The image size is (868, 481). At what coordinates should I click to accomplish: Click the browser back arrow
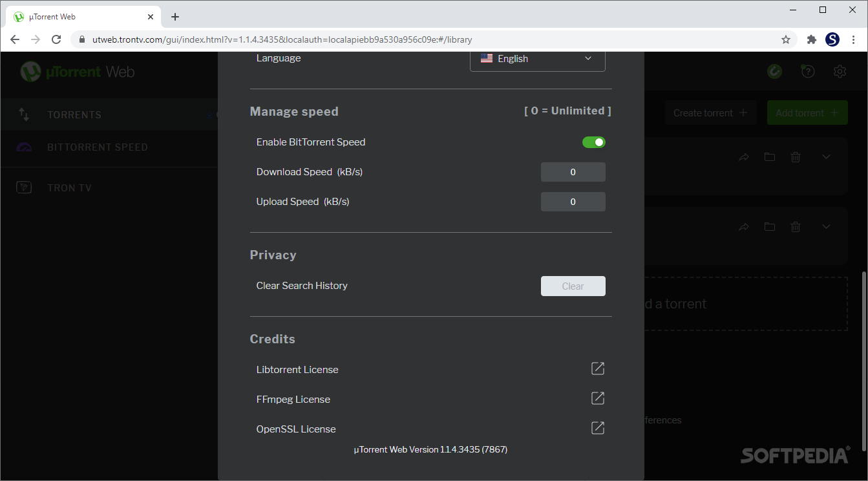coord(15,39)
